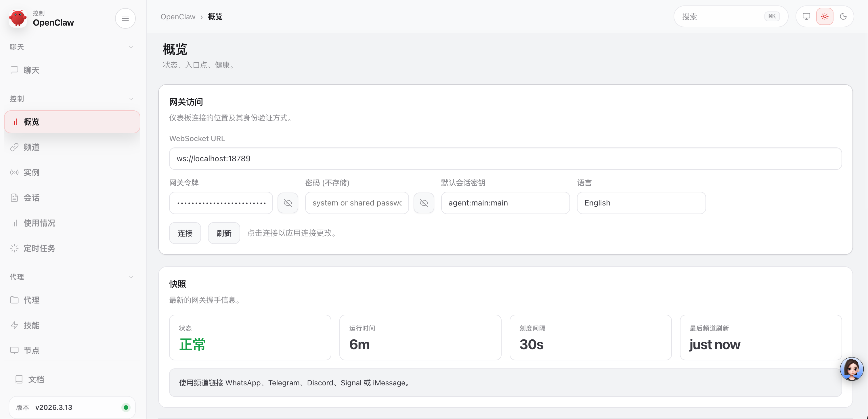Toggle gateway token visibility eye icon
Viewport: 868px width, 419px height.
[287, 203]
